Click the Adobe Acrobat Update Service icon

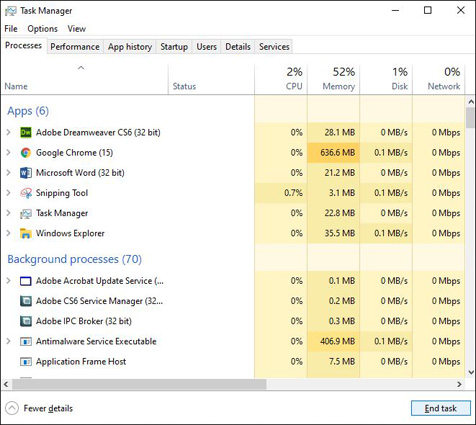[x=26, y=281]
